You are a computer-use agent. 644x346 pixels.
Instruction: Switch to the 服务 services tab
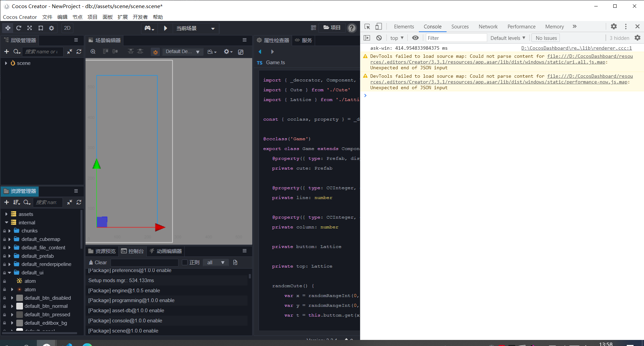click(x=304, y=40)
